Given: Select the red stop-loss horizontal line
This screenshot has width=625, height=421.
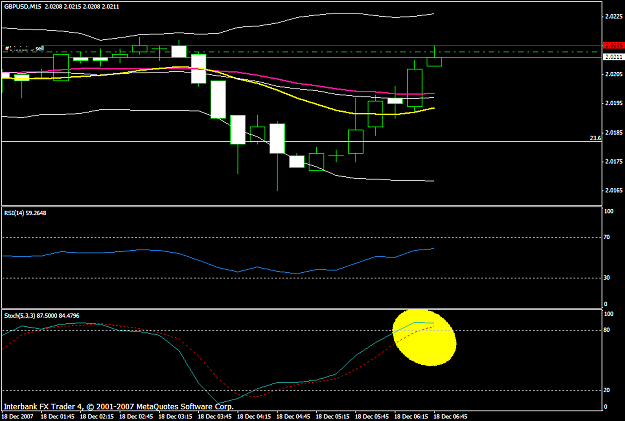Looking at the screenshot, I should pyautogui.click(x=302, y=46).
